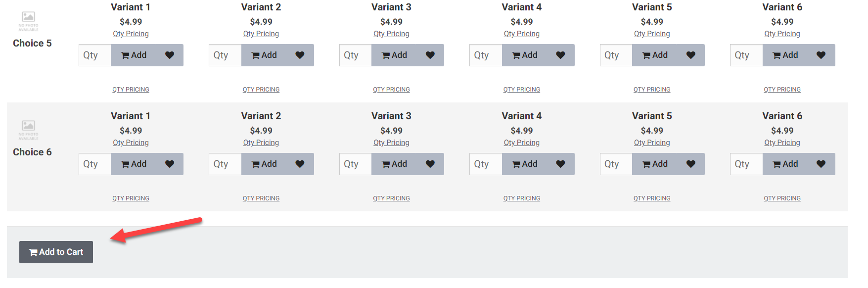Wishlist Choice 6 Variant 6 via heart icon
Screen dimensions: 868x288
[x=821, y=164]
